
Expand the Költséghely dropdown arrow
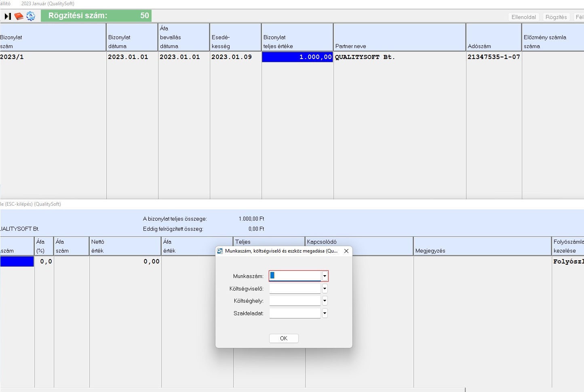pyautogui.click(x=325, y=301)
